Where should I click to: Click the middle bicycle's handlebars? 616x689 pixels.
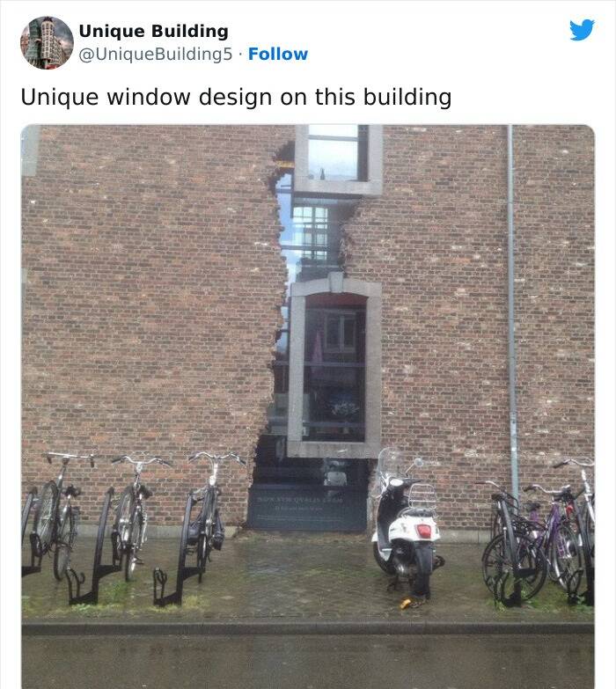click(x=141, y=461)
